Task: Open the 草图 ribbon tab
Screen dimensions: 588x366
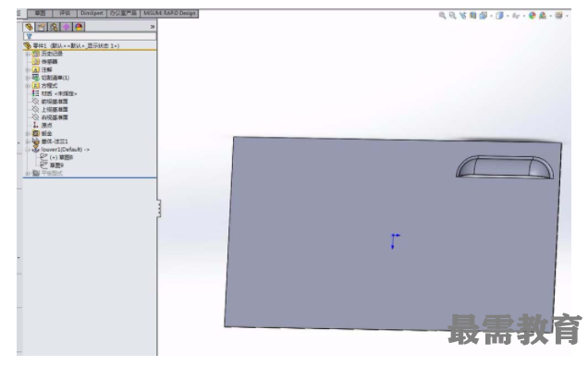Action: (40, 14)
